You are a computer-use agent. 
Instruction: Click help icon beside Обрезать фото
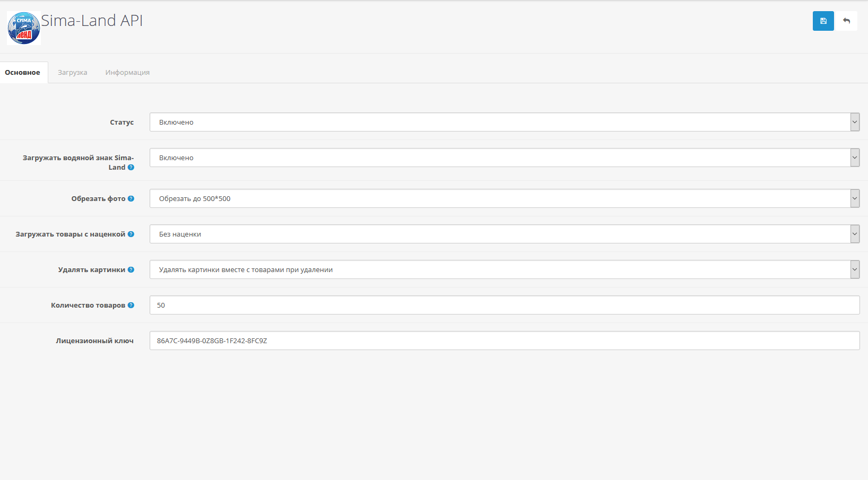click(131, 199)
